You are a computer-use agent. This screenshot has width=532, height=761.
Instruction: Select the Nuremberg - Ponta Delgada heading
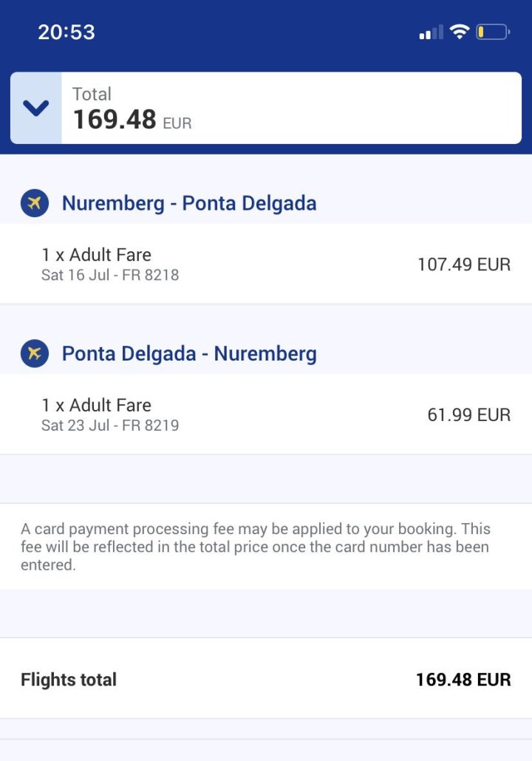[x=189, y=203]
